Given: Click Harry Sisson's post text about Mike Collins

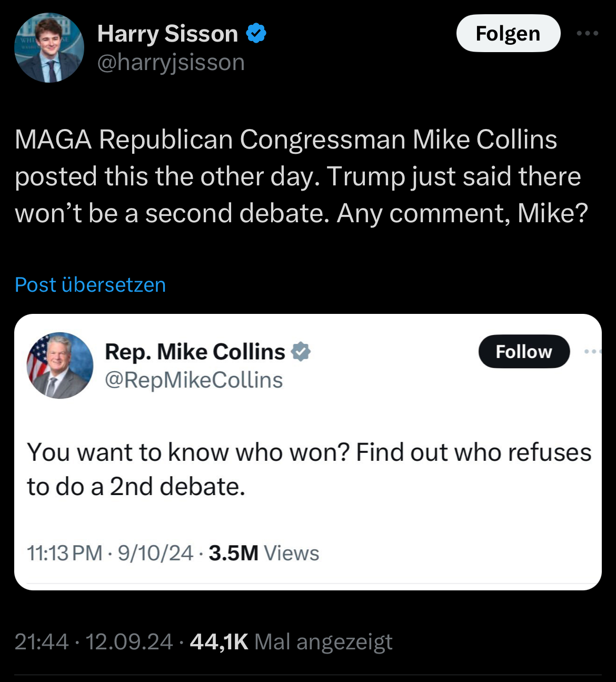Looking at the screenshot, I should pyautogui.click(x=300, y=176).
